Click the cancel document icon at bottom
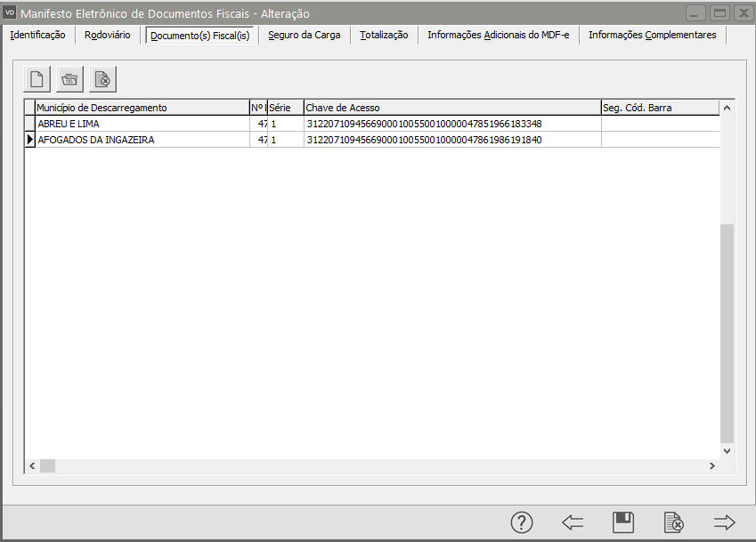This screenshot has width=756, height=542. coord(673,522)
